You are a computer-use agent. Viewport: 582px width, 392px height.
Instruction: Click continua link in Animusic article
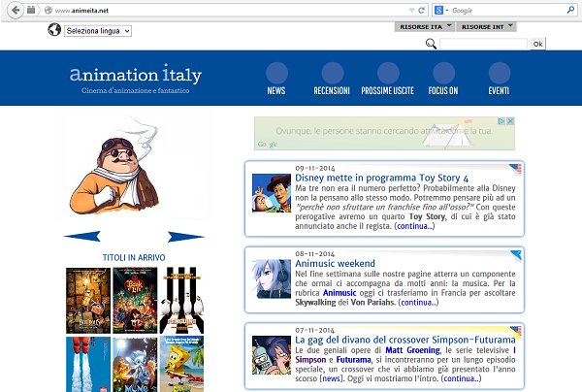click(418, 303)
